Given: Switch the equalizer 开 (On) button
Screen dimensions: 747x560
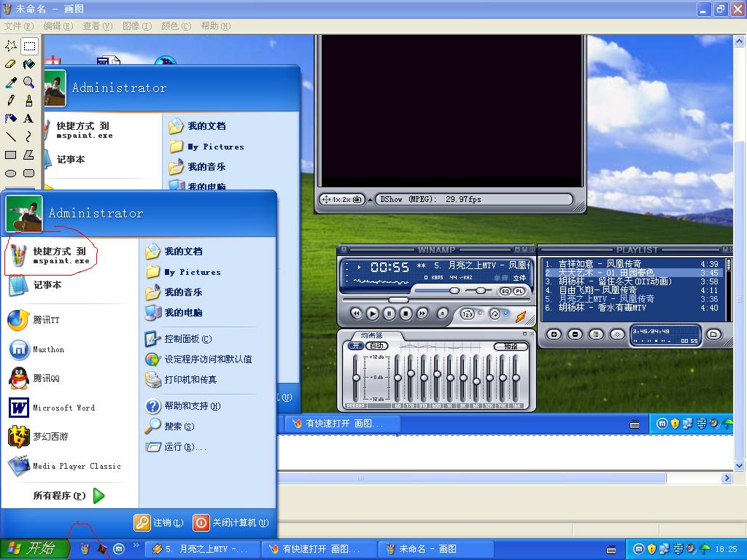Looking at the screenshot, I should pyautogui.click(x=355, y=346).
